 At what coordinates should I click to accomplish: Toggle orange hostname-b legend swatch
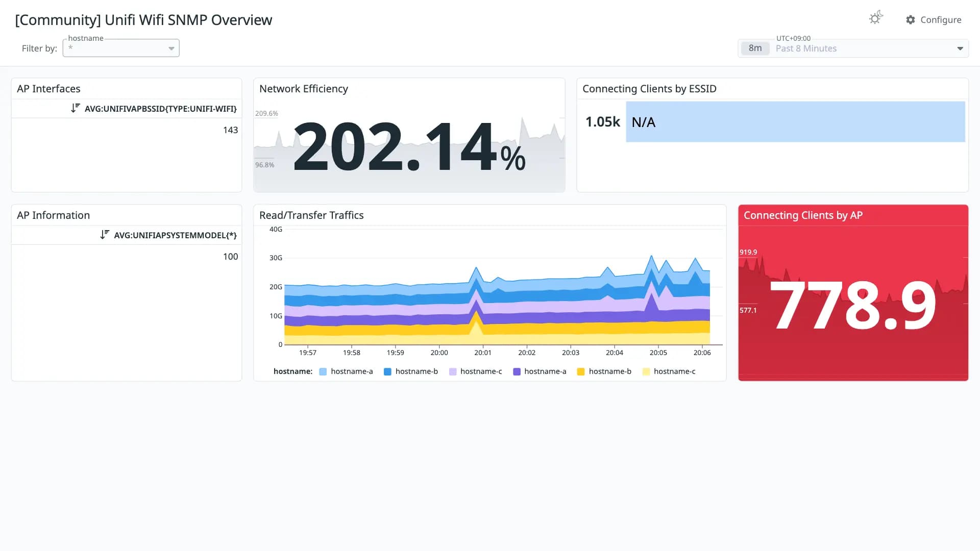(581, 371)
